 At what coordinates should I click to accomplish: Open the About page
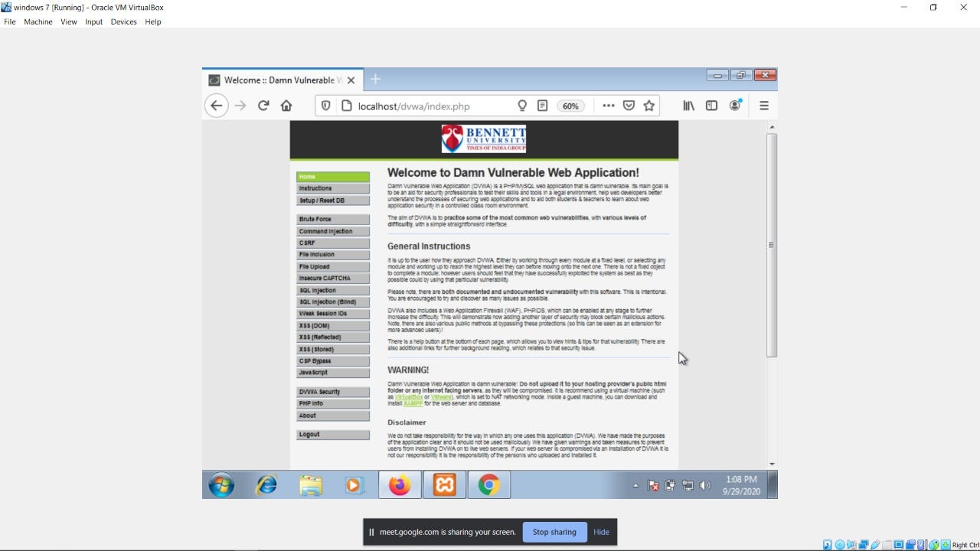(333, 416)
